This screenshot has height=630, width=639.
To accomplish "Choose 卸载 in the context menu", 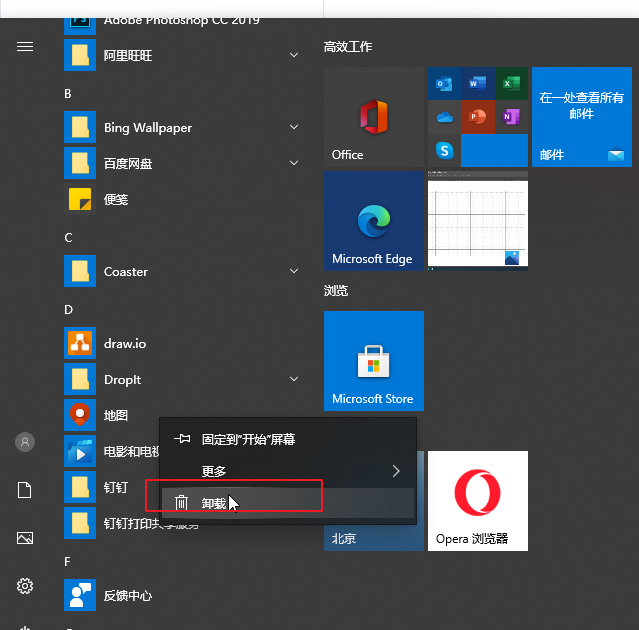I will (288, 503).
